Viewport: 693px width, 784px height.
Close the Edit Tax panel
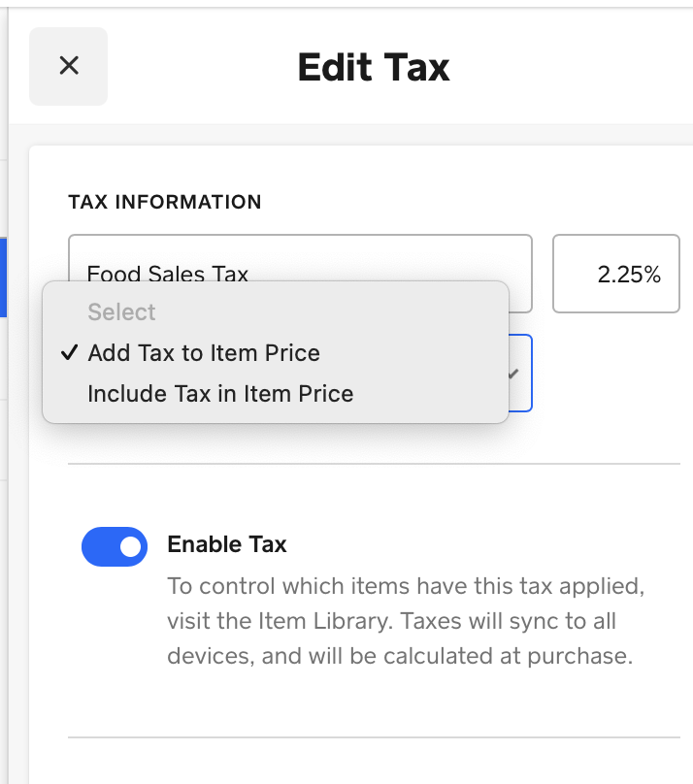click(68, 66)
